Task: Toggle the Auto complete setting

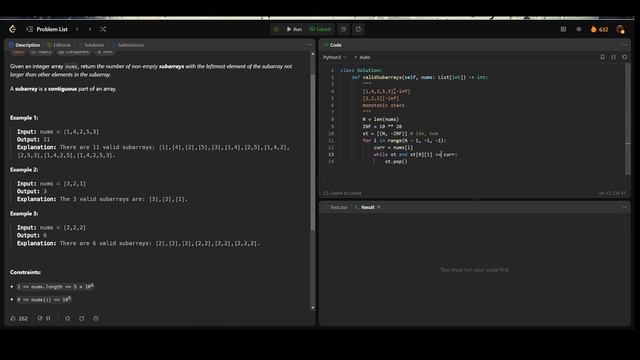Action: coord(362,57)
